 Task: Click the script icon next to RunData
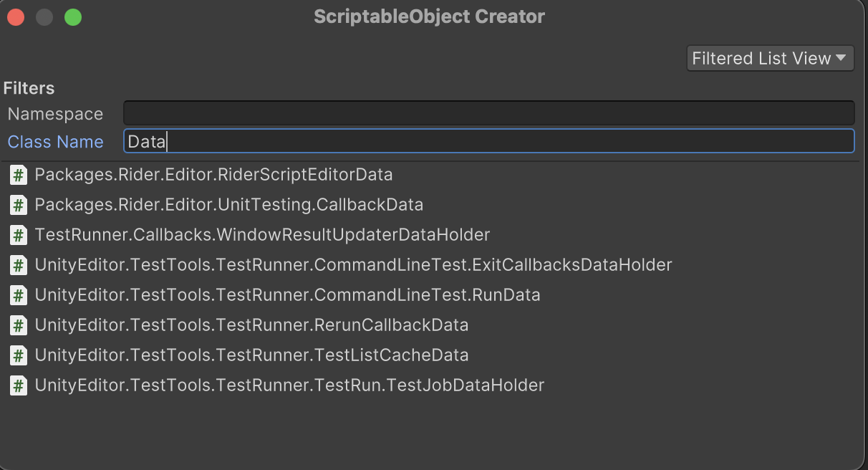tap(19, 295)
